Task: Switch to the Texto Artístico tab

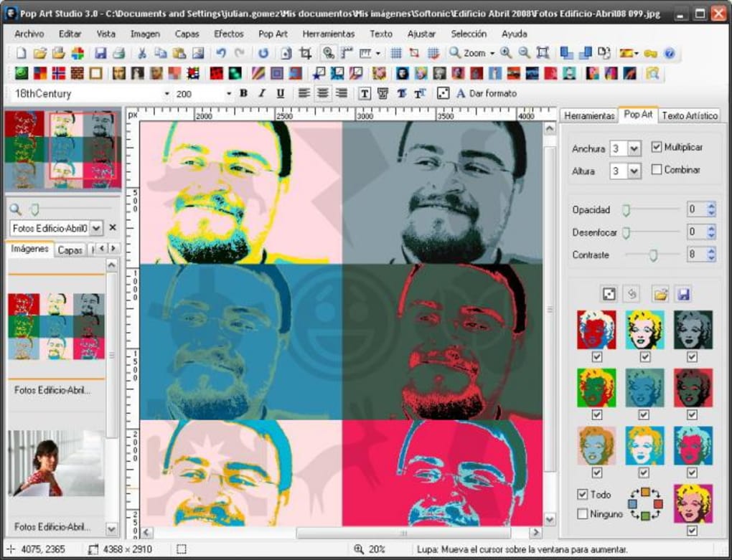Action: tap(689, 115)
